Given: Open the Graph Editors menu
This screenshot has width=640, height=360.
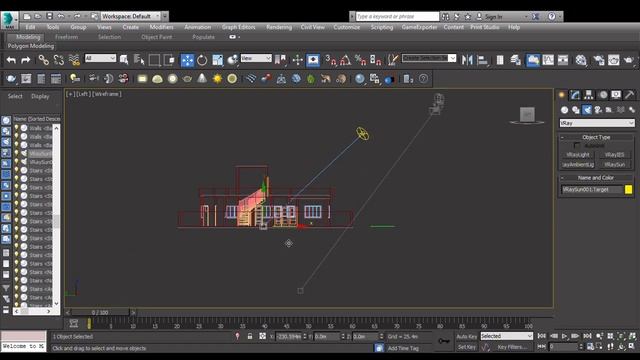Looking at the screenshot, I should coord(238,27).
